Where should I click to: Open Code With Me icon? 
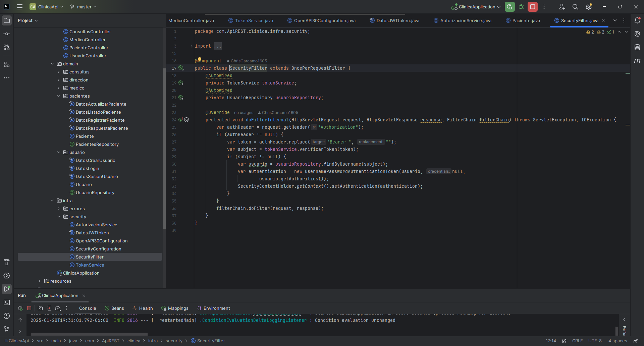click(562, 7)
